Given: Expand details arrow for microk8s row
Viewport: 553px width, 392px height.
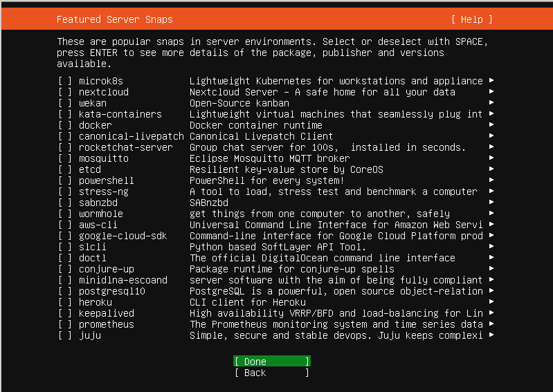Looking at the screenshot, I should coord(491,81).
